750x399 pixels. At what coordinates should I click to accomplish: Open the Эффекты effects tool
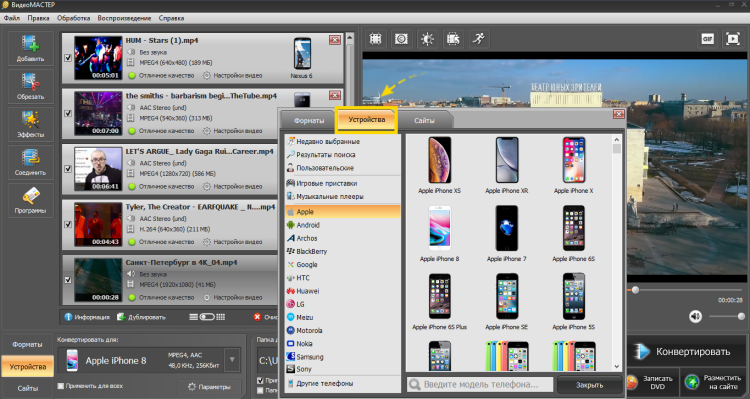[x=30, y=124]
